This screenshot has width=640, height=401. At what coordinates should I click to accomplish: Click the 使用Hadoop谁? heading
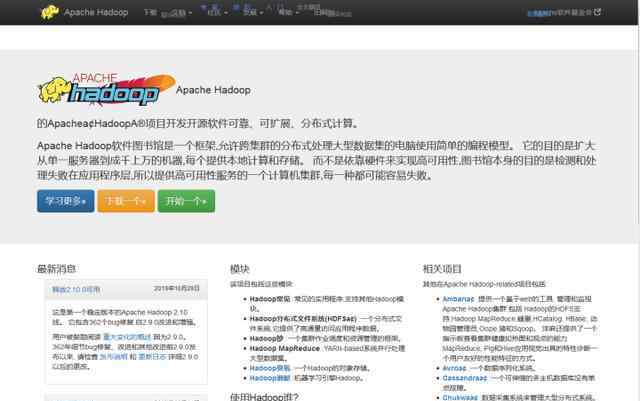[x=264, y=397]
